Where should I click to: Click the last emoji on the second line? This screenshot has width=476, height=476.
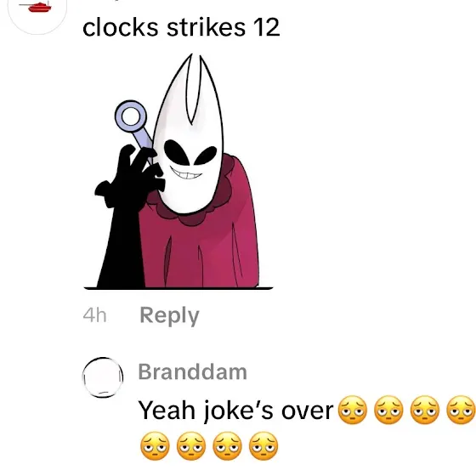point(263,446)
